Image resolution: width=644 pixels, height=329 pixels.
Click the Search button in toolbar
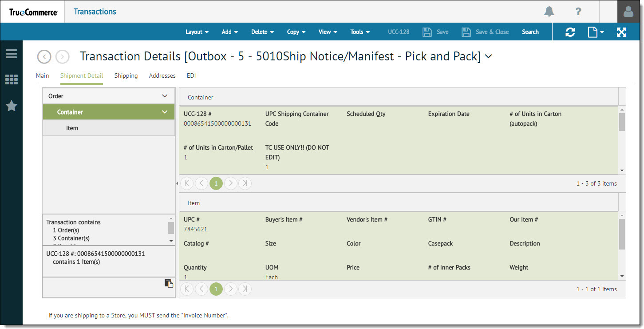point(530,32)
